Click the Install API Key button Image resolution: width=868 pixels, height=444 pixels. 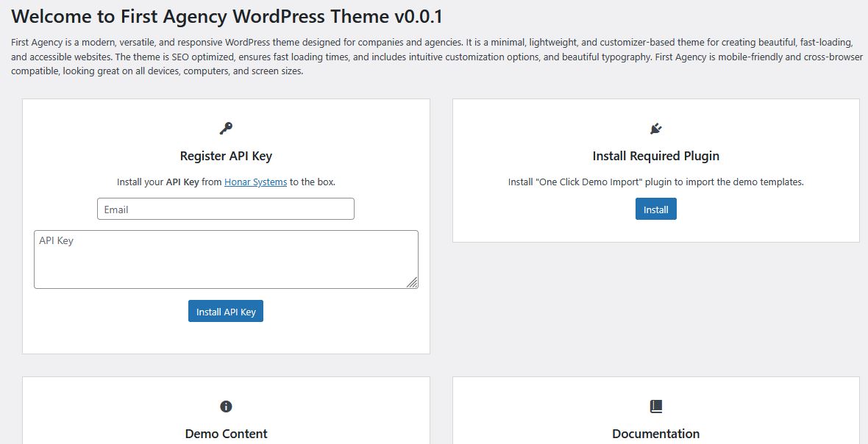pyautogui.click(x=226, y=311)
